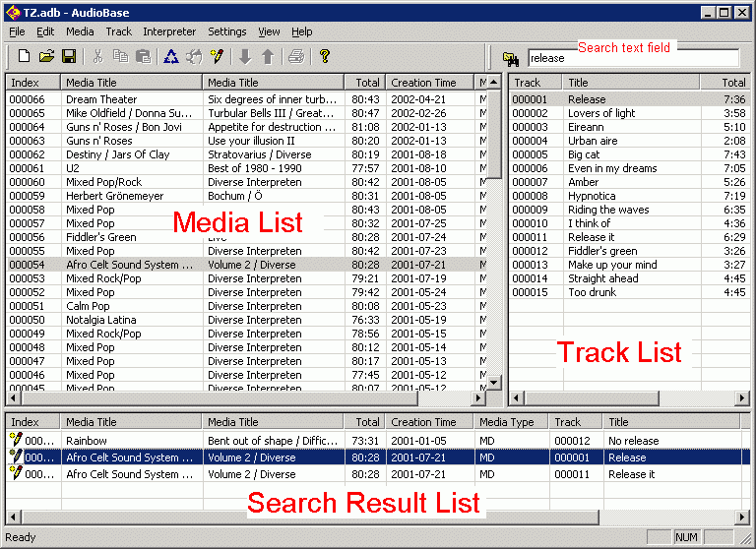The width and height of the screenshot is (756, 549).
Task: Sort media list by Total column header
Action: pos(365,83)
